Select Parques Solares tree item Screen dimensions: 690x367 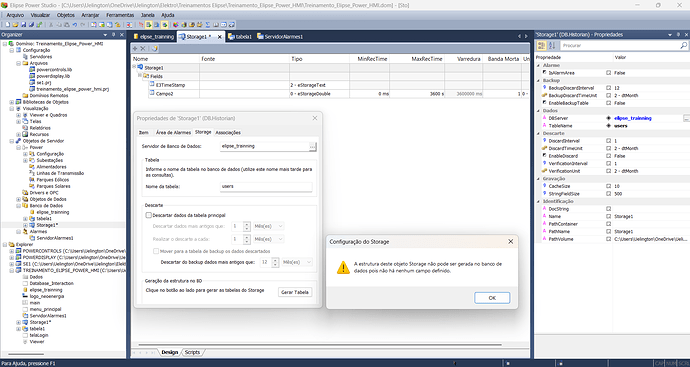(x=53, y=186)
